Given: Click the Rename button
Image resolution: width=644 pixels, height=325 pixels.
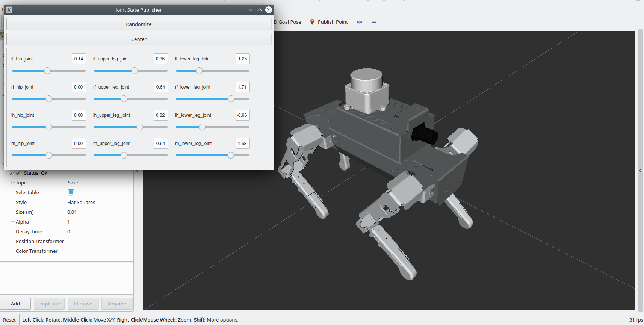Looking at the screenshot, I should coord(117,304).
